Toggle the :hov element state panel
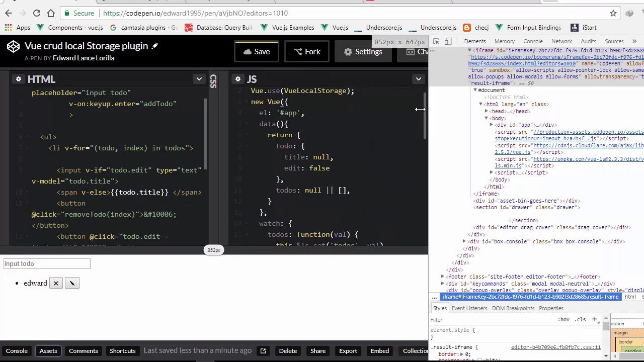The width and height of the screenshot is (644, 362). click(x=563, y=319)
